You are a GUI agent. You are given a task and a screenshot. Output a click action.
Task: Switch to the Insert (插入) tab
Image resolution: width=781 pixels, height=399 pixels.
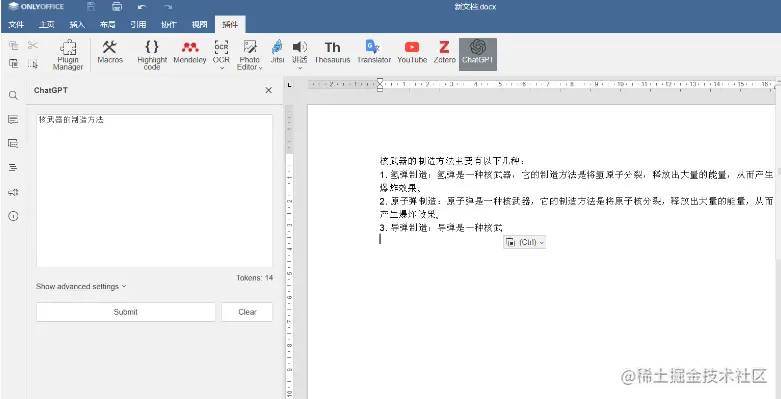(x=77, y=24)
